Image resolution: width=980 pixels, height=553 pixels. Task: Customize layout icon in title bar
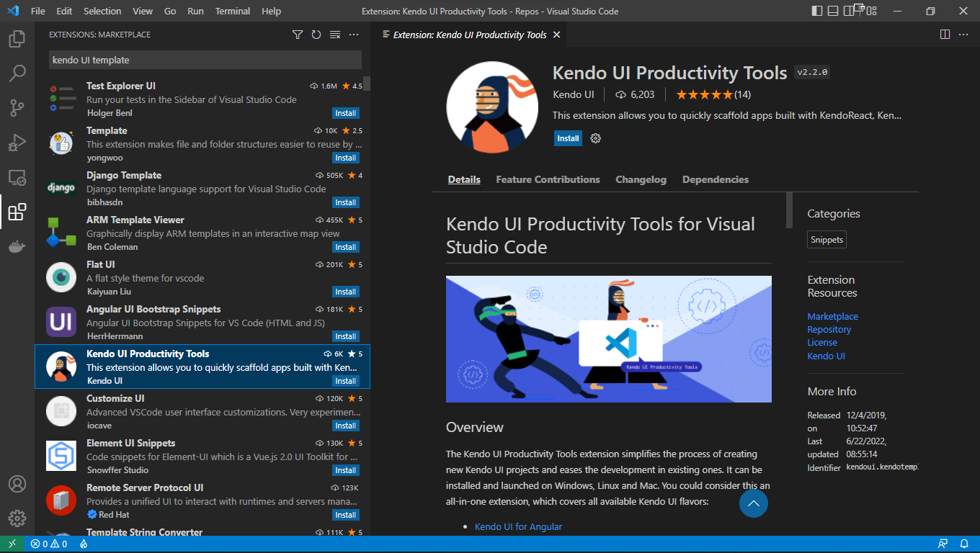tap(870, 11)
